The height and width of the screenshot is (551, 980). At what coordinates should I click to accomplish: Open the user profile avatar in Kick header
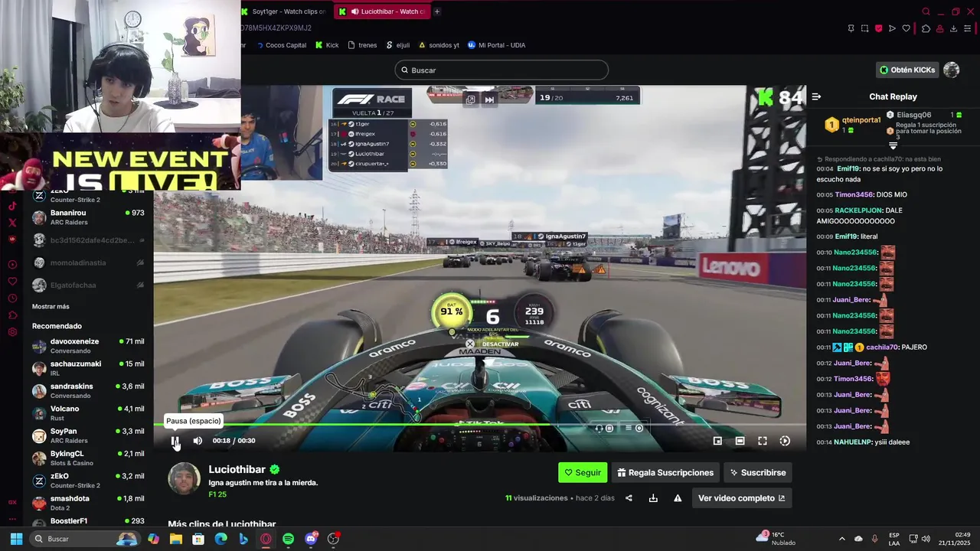[x=952, y=70]
